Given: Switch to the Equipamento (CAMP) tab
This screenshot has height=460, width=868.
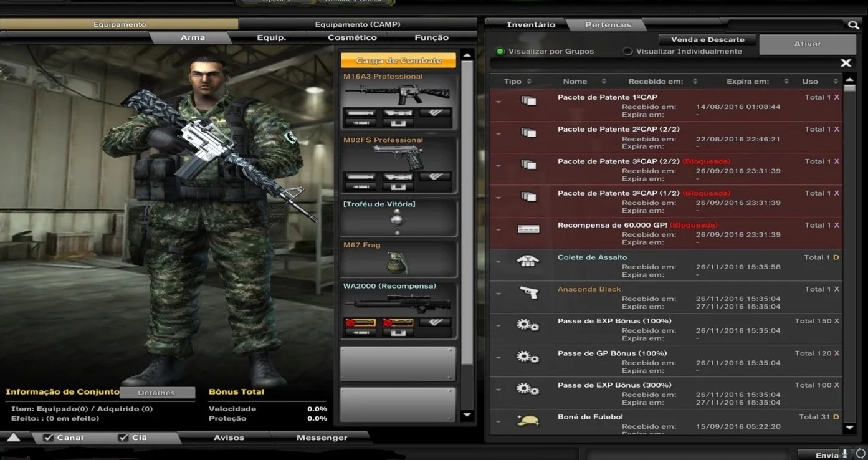Looking at the screenshot, I should coord(358,24).
